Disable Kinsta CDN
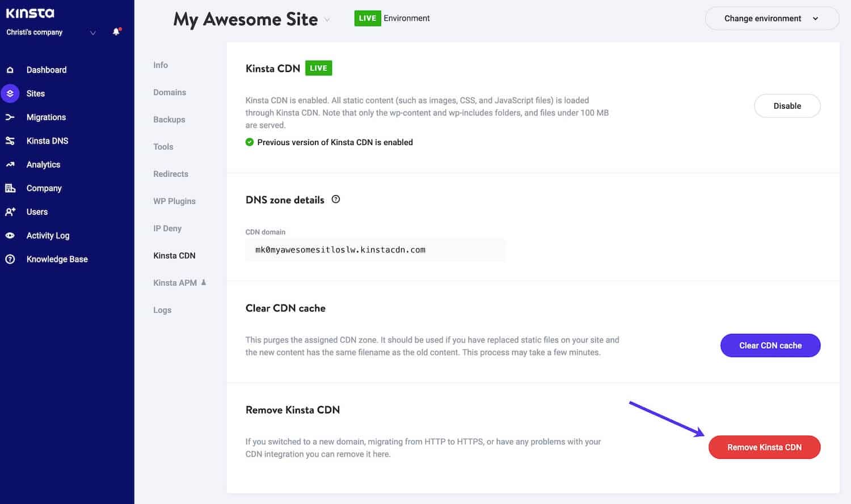 pyautogui.click(x=787, y=106)
